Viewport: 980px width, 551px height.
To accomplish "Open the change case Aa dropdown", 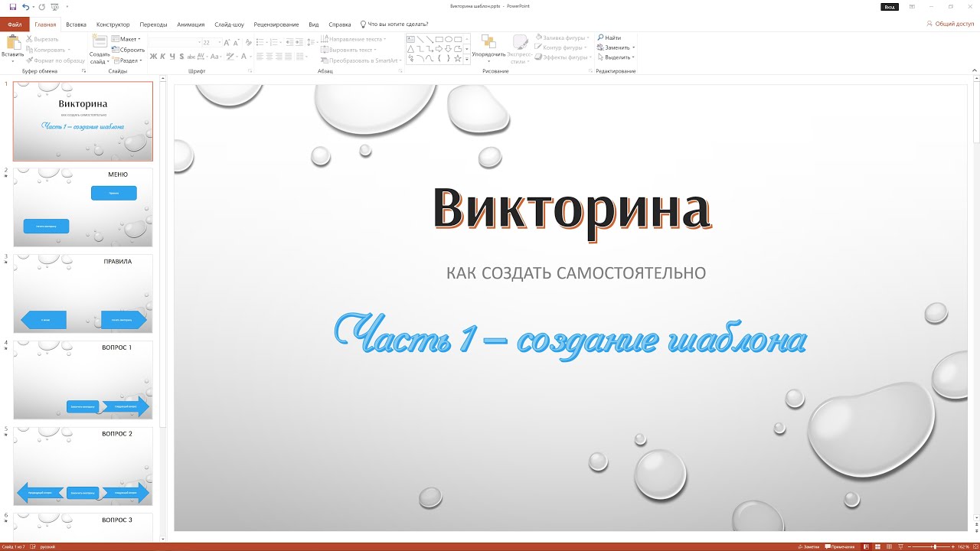I will point(217,57).
